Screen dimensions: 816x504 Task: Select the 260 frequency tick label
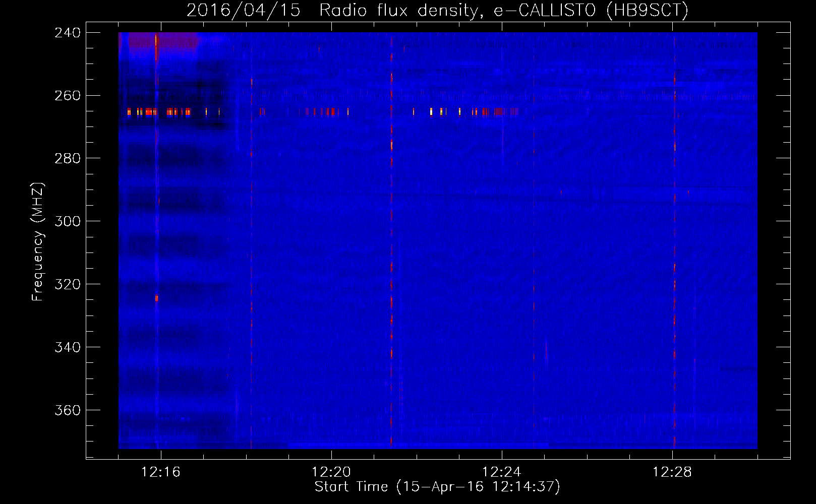tap(68, 96)
